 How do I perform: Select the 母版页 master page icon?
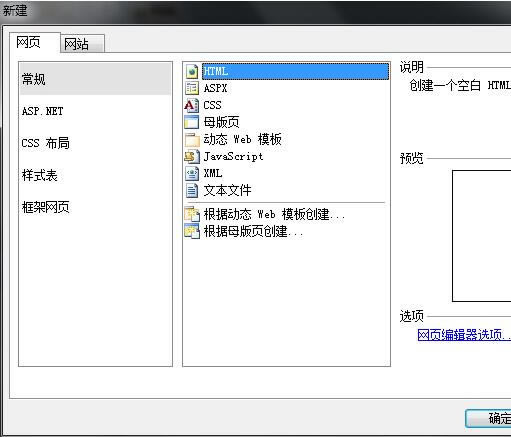(x=192, y=122)
